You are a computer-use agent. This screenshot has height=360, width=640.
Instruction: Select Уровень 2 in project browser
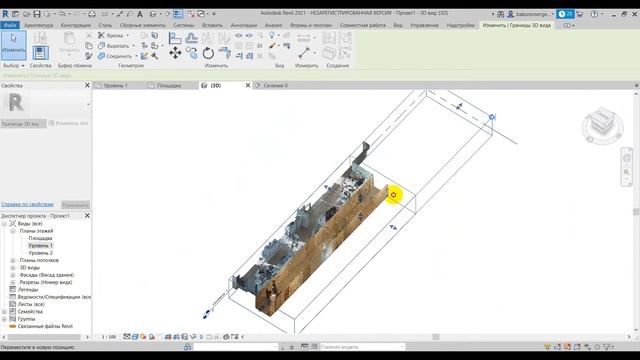point(40,253)
